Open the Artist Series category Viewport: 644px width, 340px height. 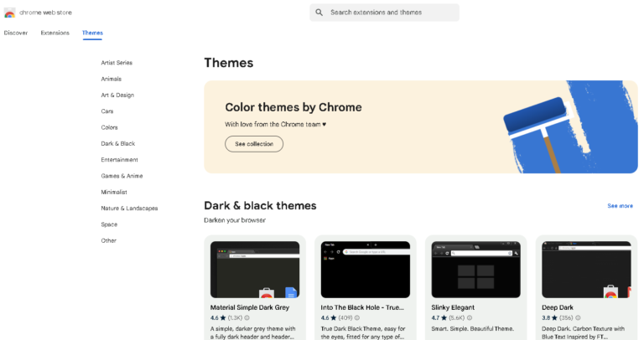point(117,63)
